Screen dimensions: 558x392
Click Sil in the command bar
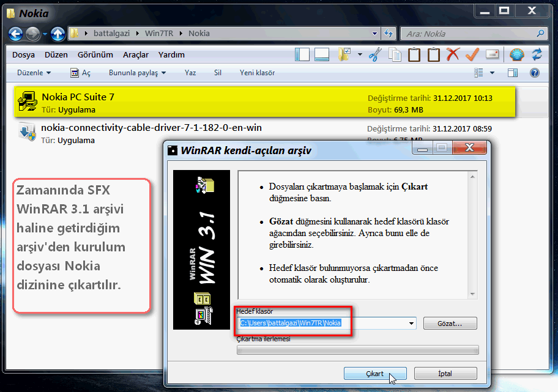point(218,73)
